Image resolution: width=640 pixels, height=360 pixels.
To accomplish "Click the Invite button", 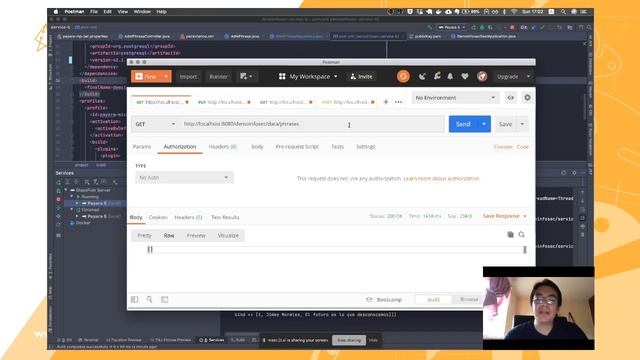I will (362, 76).
